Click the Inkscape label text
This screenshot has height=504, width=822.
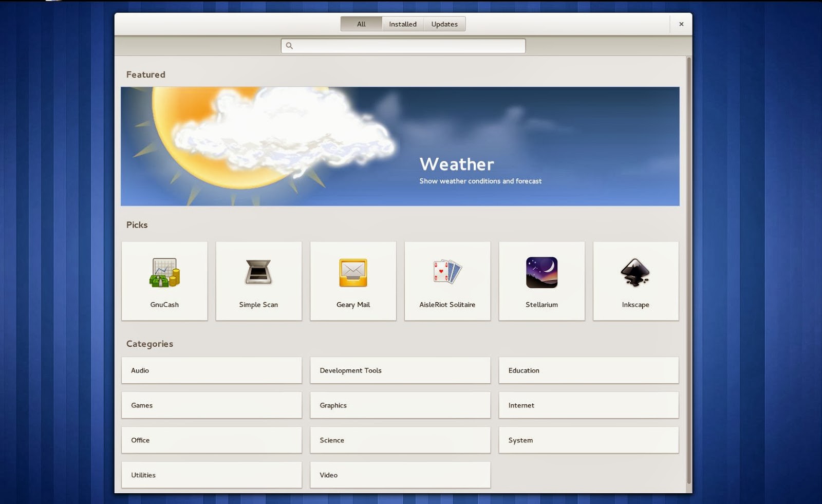(x=636, y=305)
